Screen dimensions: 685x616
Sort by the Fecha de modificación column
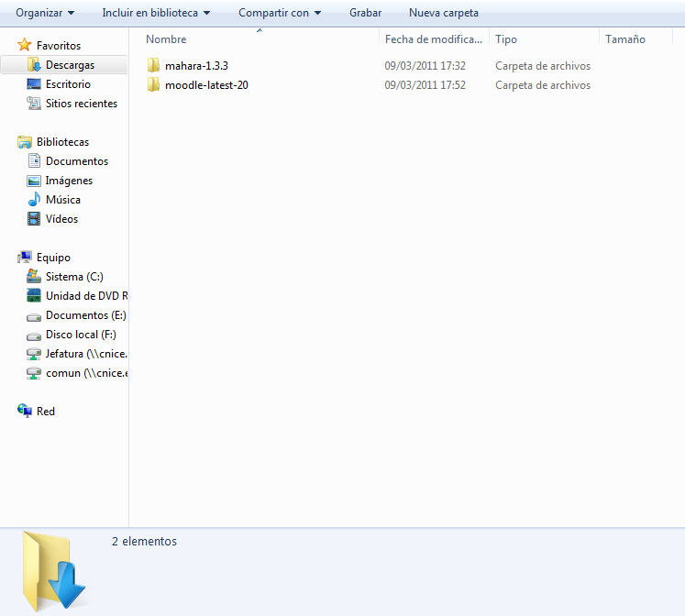[x=433, y=39]
